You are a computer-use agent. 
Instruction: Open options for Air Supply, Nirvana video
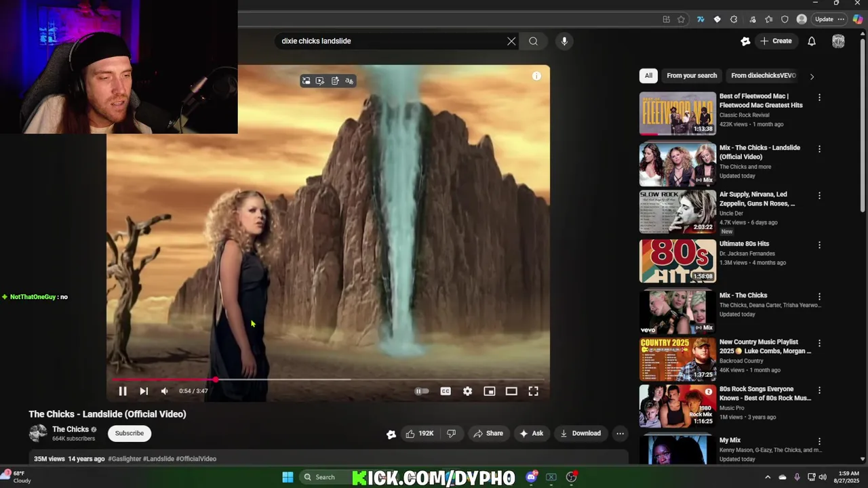click(x=819, y=196)
